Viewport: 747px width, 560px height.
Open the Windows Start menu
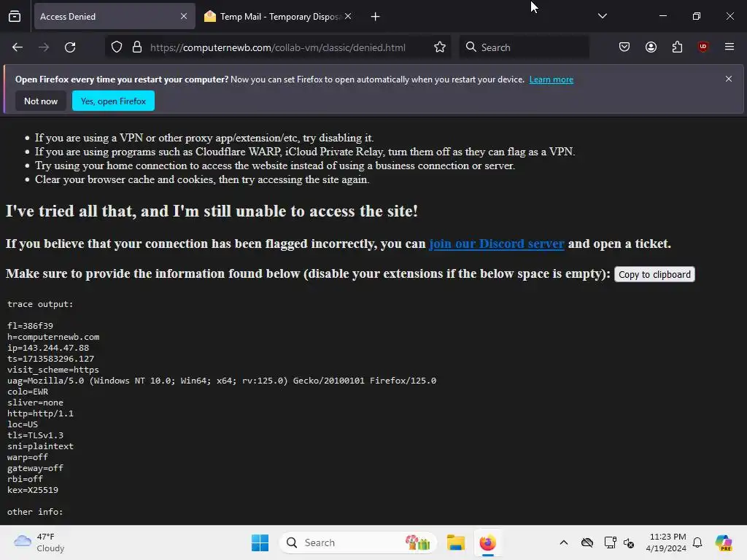pyautogui.click(x=260, y=542)
